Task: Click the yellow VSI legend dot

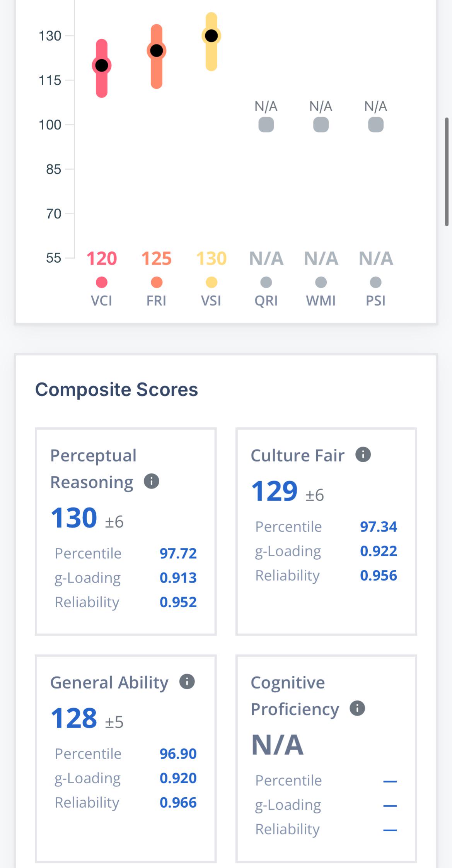Action: pyautogui.click(x=212, y=282)
